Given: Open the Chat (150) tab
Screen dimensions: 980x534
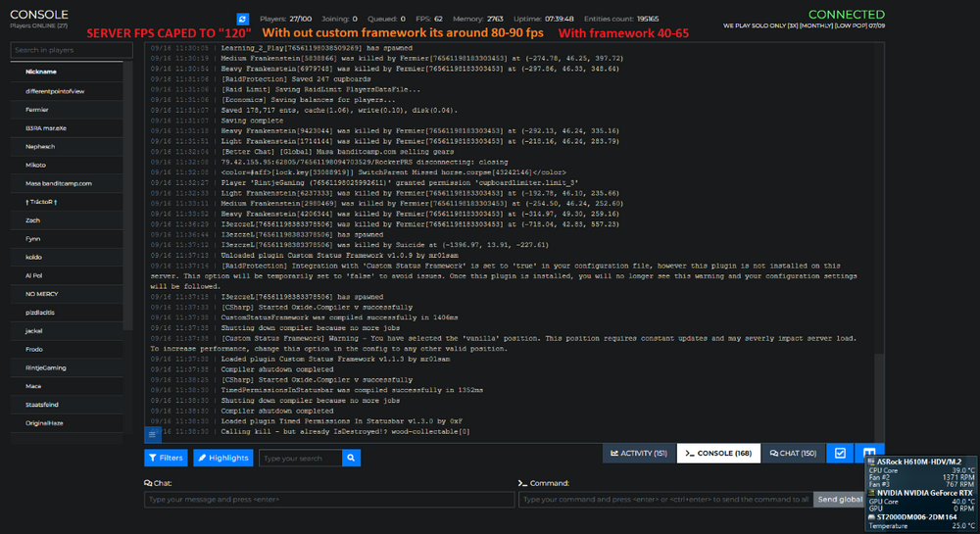Looking at the screenshot, I should (792, 454).
